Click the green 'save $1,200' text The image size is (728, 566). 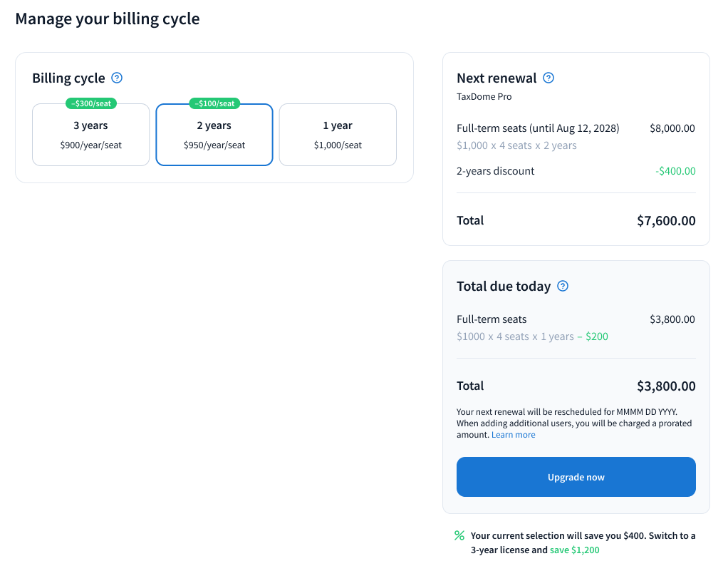click(x=574, y=550)
